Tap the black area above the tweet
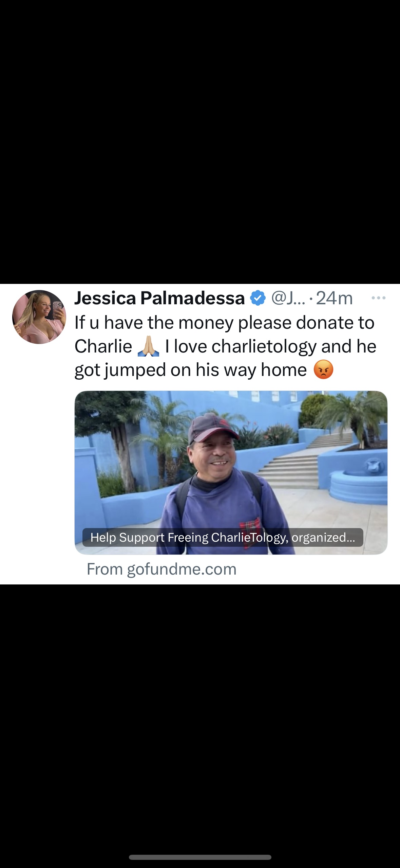This screenshot has height=868, width=400. 200,142
